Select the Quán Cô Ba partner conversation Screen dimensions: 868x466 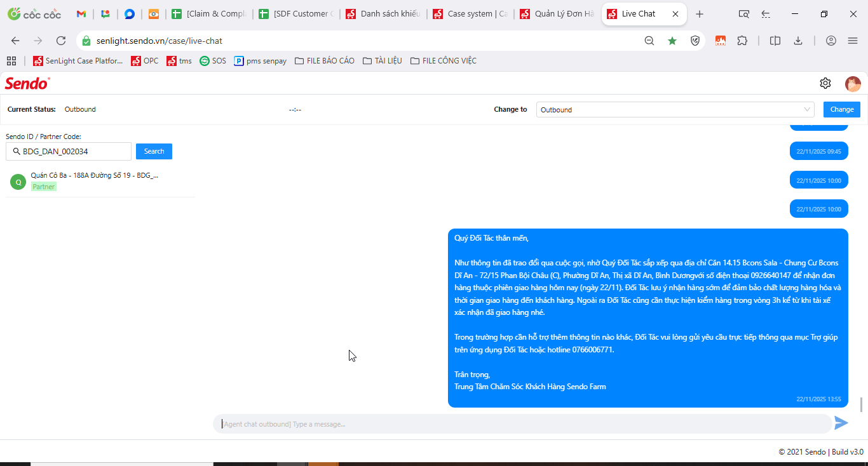point(100,182)
